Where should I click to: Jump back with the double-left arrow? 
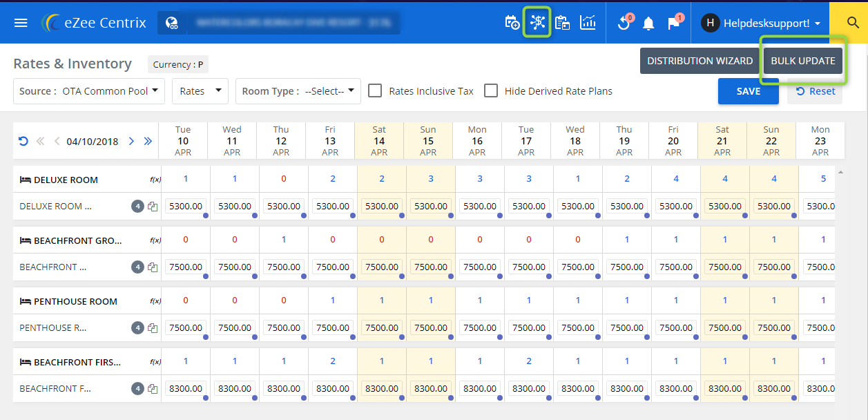tap(40, 142)
